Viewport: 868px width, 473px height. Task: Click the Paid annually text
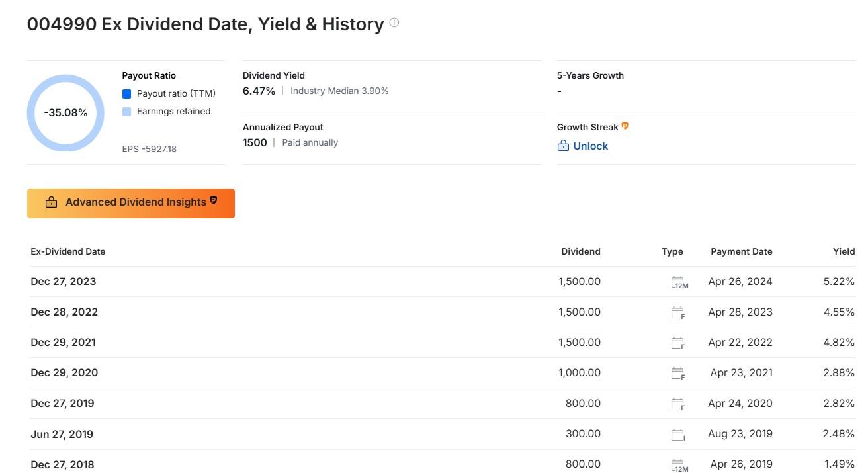point(310,143)
